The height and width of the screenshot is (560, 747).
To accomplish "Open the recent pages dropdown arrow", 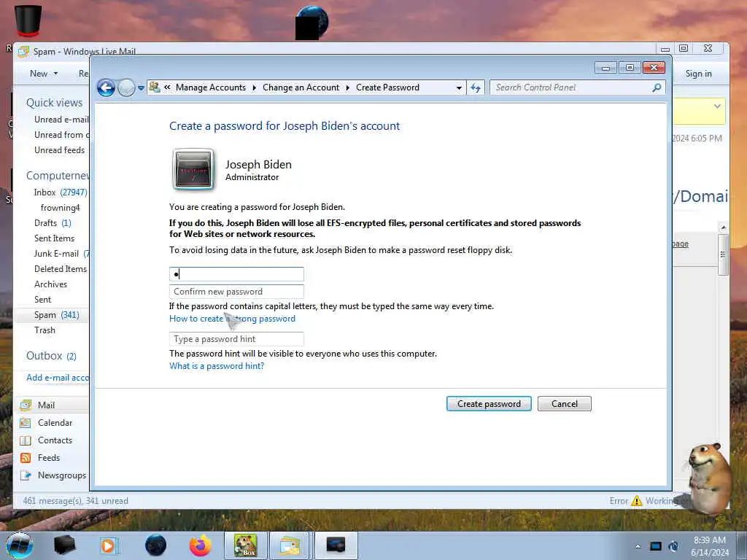I will point(141,88).
